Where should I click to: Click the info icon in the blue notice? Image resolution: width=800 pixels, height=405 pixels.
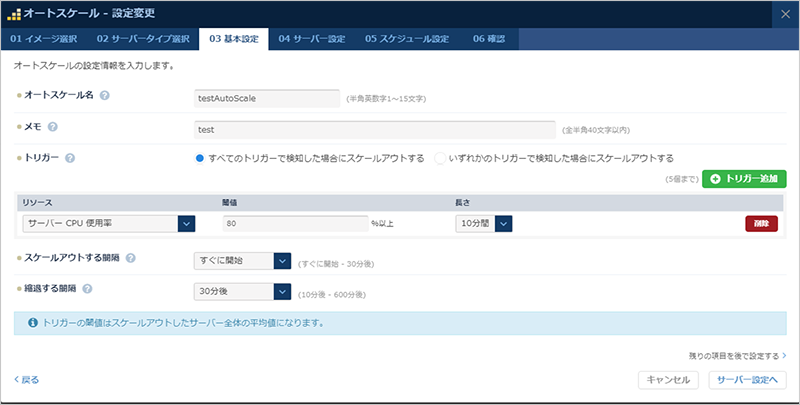pyautogui.click(x=33, y=323)
